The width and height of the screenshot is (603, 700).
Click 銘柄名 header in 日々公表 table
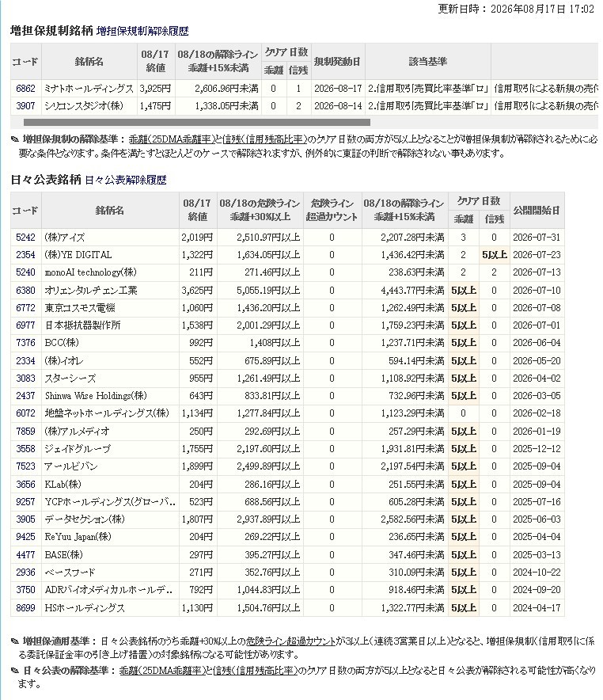(x=110, y=211)
